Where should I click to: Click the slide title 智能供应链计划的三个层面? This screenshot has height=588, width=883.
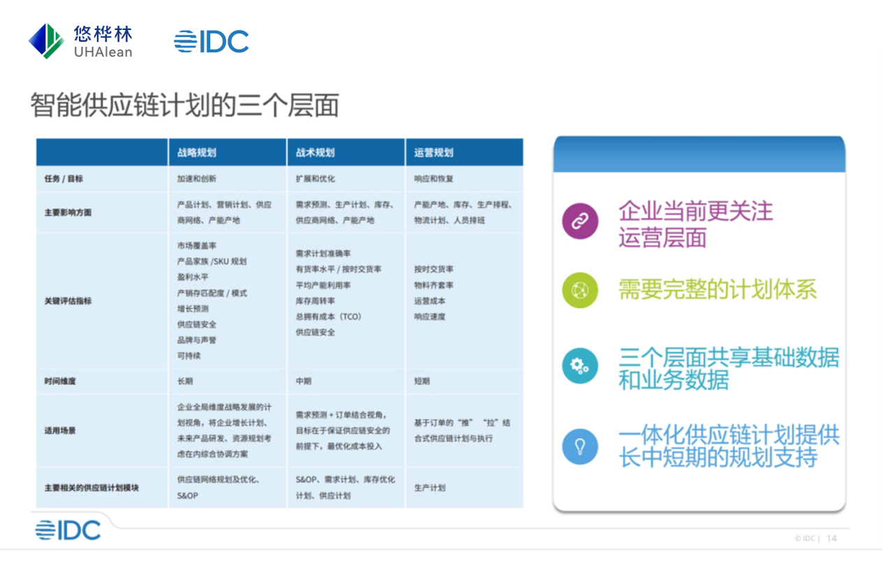coord(184,105)
